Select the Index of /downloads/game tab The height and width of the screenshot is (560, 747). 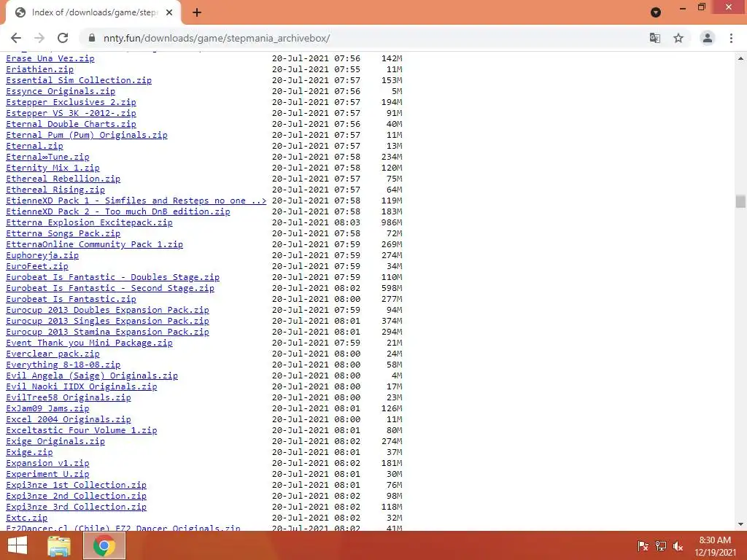coord(93,12)
